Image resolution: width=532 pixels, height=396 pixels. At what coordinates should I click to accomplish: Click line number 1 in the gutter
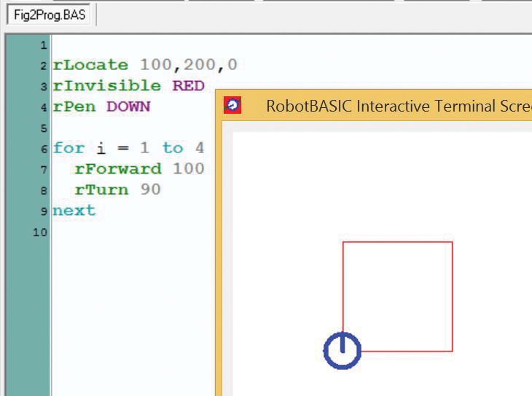pyautogui.click(x=44, y=45)
